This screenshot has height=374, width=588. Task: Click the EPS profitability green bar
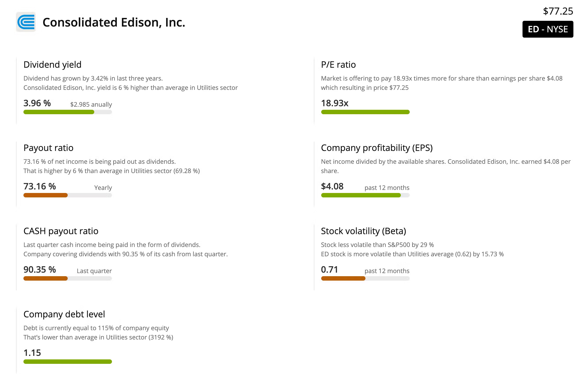(361, 195)
